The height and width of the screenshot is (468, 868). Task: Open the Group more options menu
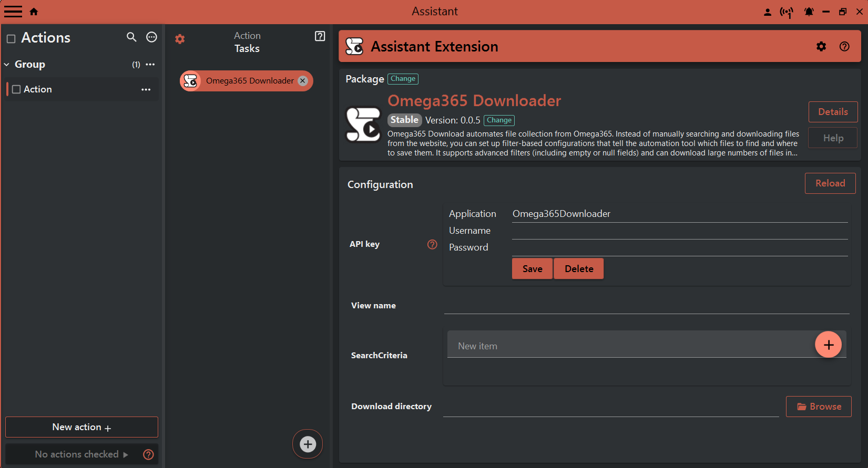pyautogui.click(x=150, y=65)
